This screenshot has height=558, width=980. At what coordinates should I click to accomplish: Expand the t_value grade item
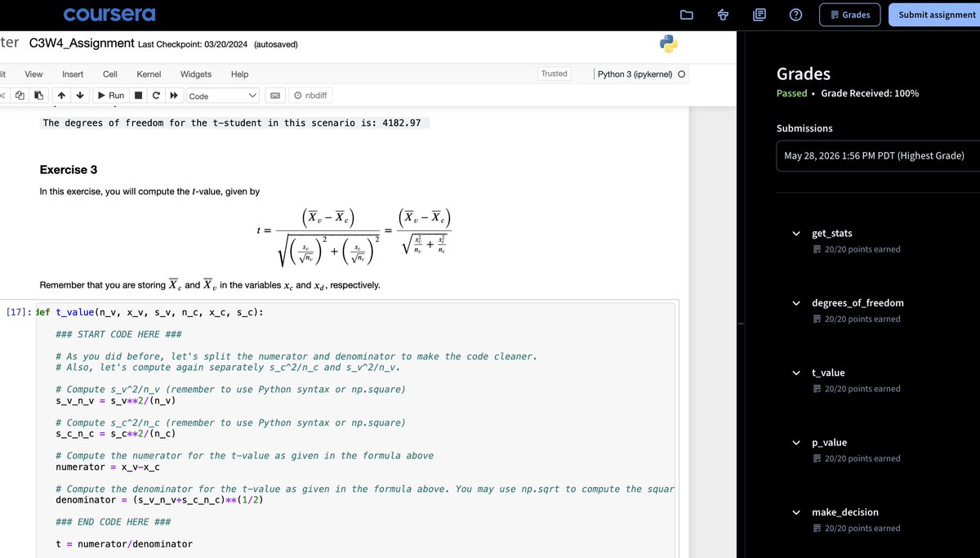[x=796, y=373]
